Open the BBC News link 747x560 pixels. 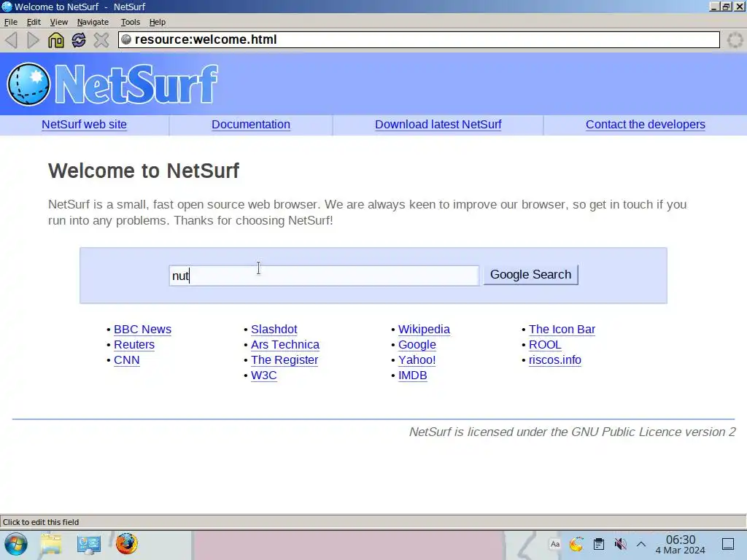[x=142, y=329]
